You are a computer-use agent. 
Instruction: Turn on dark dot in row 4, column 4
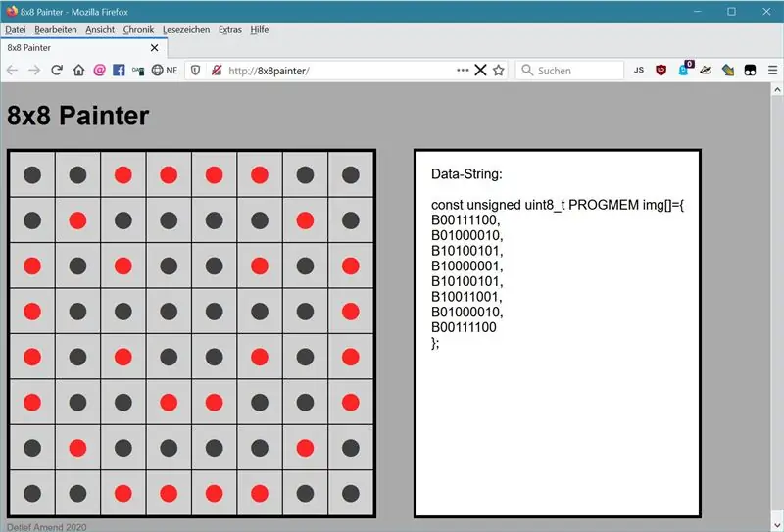[x=169, y=312]
